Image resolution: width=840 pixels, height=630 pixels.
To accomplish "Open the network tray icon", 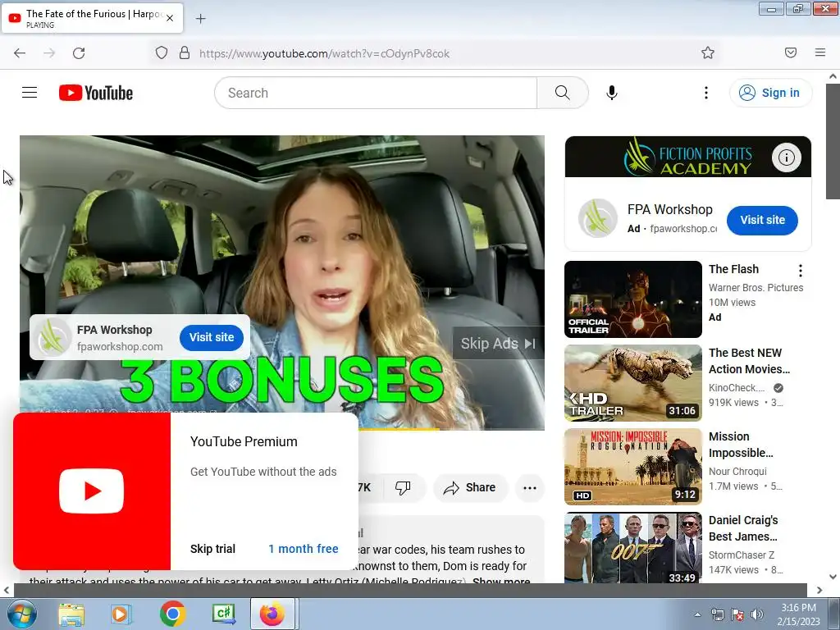I will coord(717,614).
